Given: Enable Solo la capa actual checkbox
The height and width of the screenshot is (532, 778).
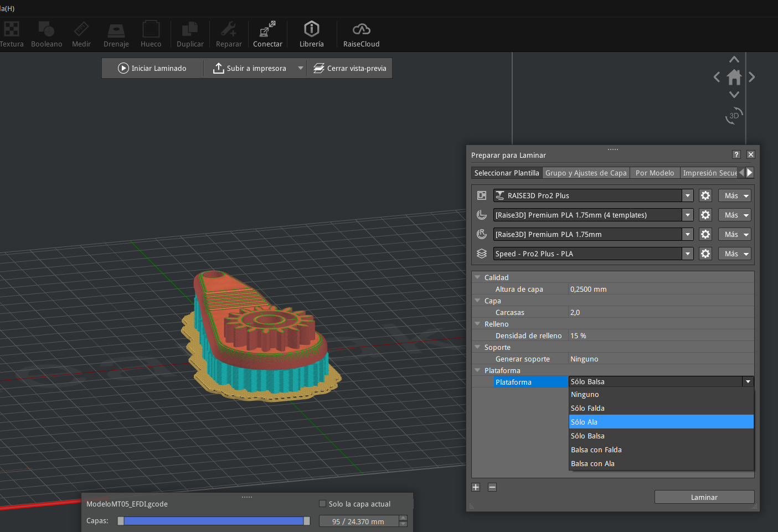Looking at the screenshot, I should tap(322, 504).
